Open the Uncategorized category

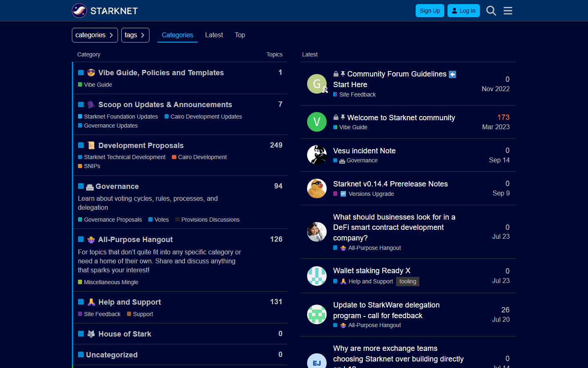coord(112,355)
